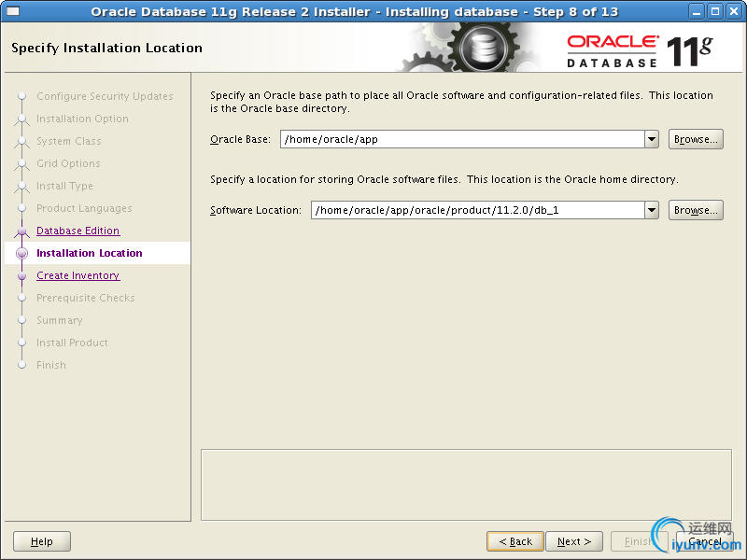Jump to the Create Inventory step

point(78,275)
